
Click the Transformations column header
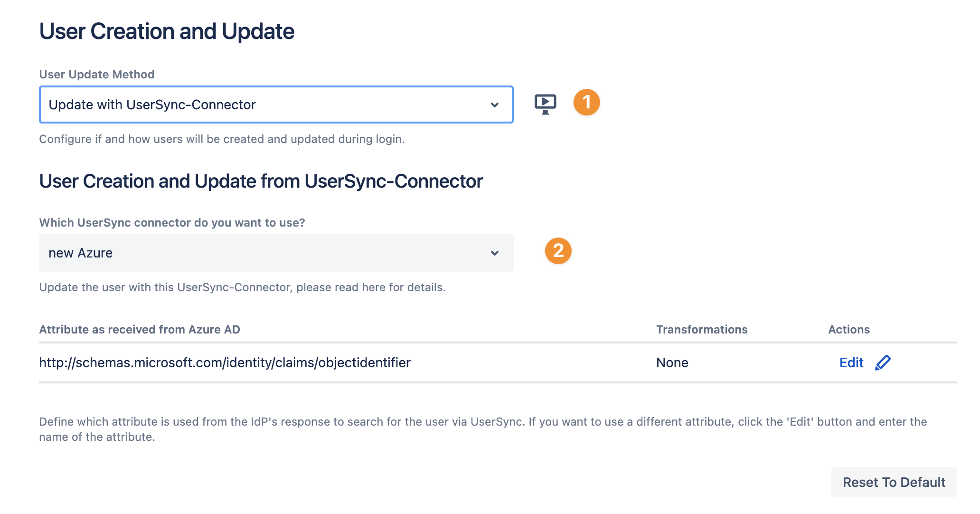tap(701, 330)
